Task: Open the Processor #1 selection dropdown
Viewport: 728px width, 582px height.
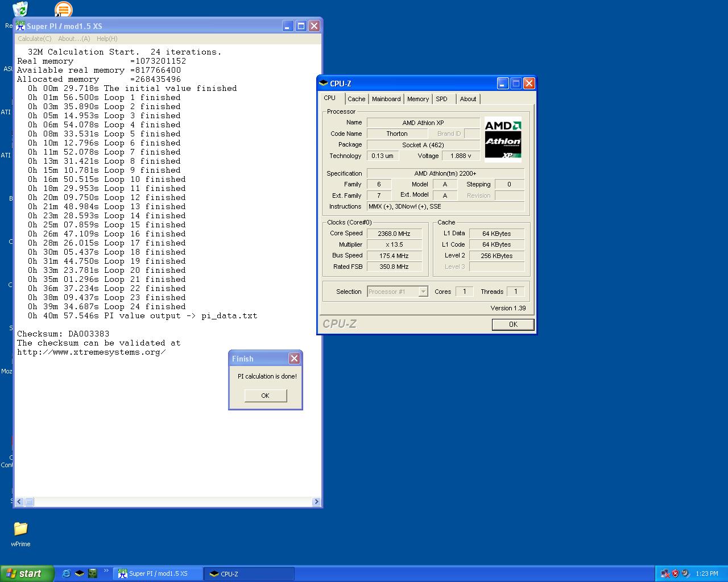Action: point(423,292)
